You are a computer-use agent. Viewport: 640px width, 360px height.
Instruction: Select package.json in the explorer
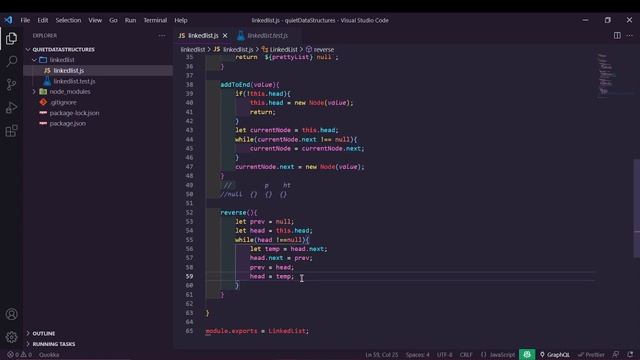[67, 123]
